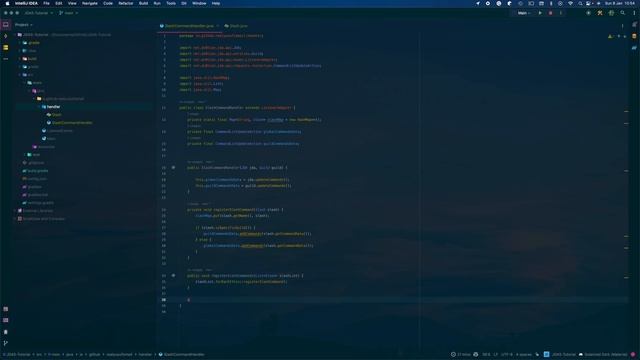Open the Project view mode dropdown
Viewport: 640px width, 360px height.
[23, 25]
